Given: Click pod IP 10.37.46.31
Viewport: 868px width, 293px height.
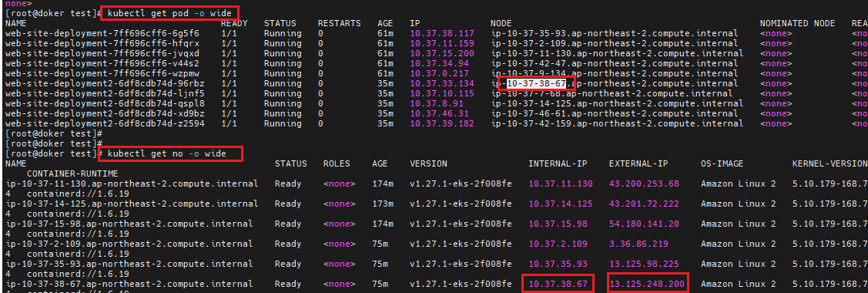Looking at the screenshot, I should tap(440, 113).
